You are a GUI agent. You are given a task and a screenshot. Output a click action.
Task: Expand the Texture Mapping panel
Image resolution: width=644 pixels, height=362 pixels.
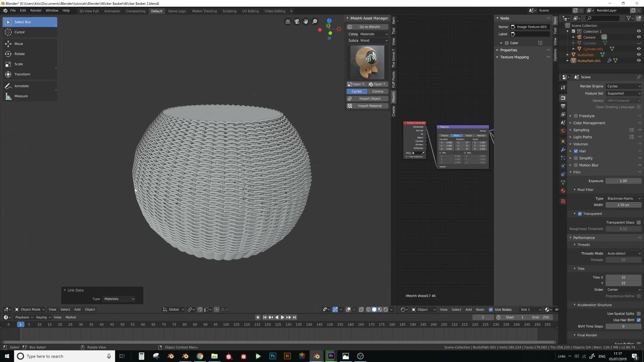tap(514, 57)
